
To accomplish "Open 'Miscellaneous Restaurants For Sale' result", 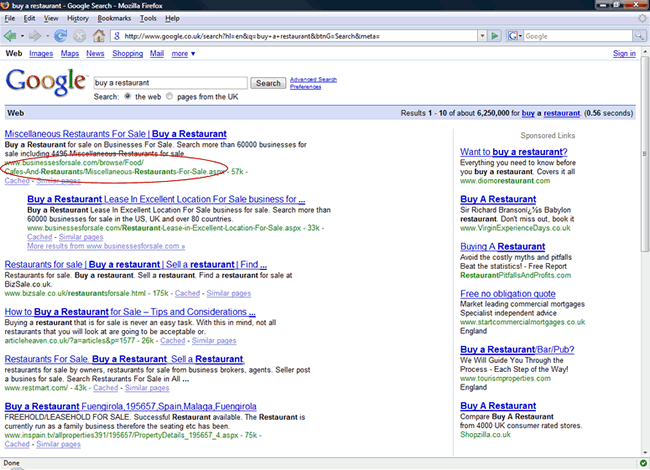I will tap(116, 134).
